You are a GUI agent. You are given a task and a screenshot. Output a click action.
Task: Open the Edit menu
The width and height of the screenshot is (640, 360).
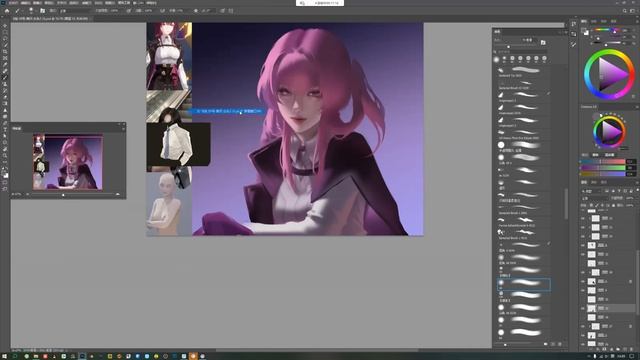(x=25, y=3)
